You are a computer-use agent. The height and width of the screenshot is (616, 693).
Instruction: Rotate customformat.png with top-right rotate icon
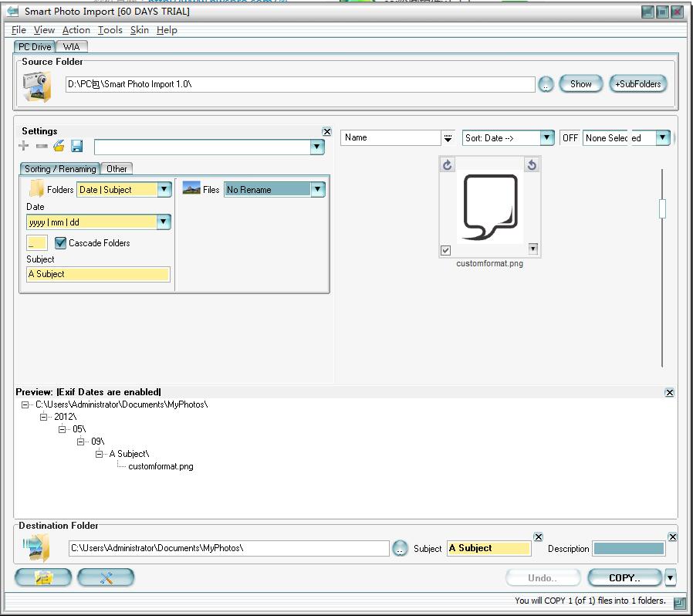(532, 165)
